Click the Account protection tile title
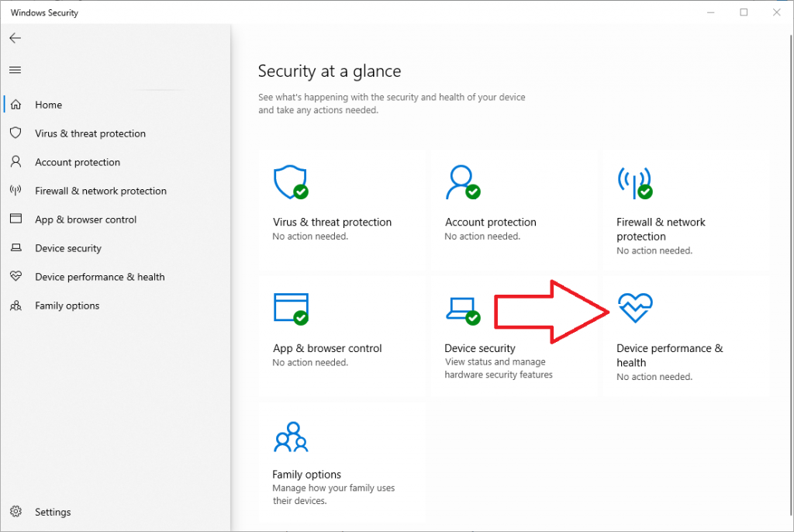Image resolution: width=794 pixels, height=532 pixels. click(x=490, y=222)
